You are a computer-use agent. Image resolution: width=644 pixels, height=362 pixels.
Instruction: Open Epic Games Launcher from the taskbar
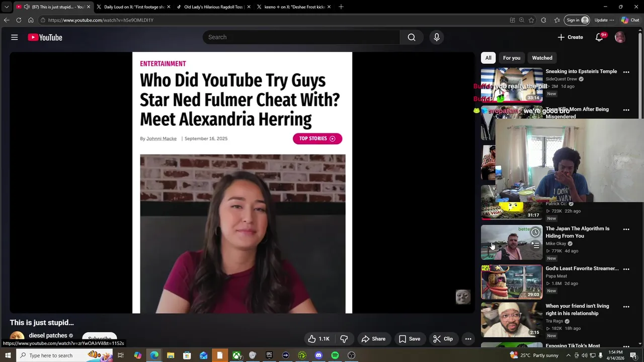coord(269,355)
